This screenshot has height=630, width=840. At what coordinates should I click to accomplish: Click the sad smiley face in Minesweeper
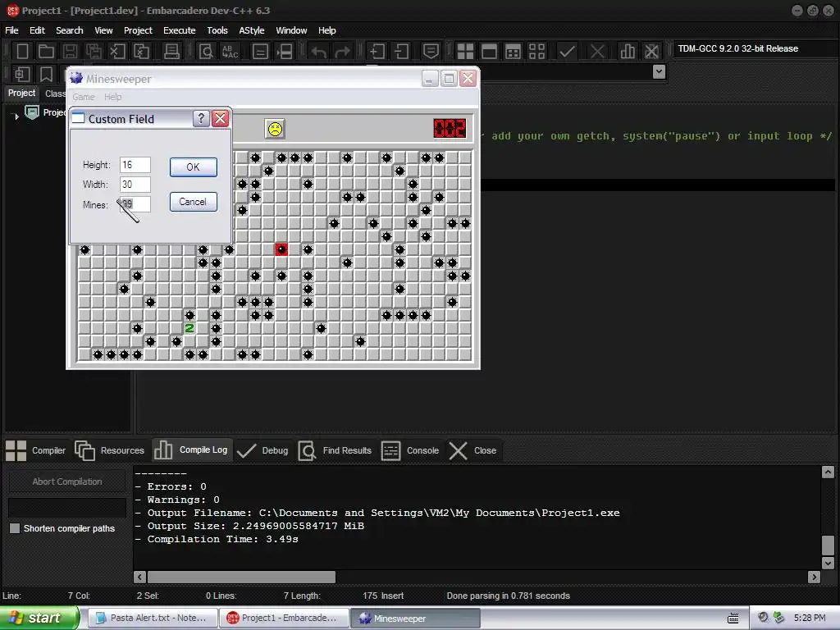(275, 129)
